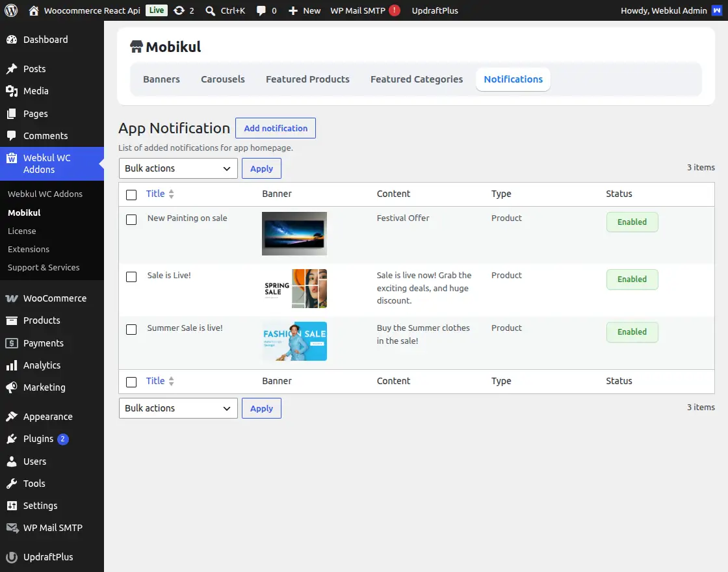The image size is (728, 572).
Task: Click Enabled status for Summer Sale is live!
Action: click(x=632, y=332)
